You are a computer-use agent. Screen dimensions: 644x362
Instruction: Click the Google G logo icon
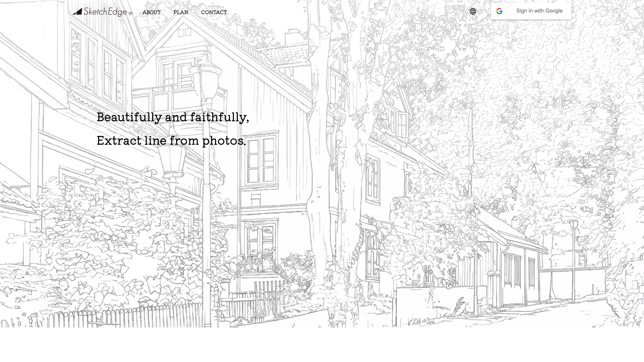(x=499, y=11)
